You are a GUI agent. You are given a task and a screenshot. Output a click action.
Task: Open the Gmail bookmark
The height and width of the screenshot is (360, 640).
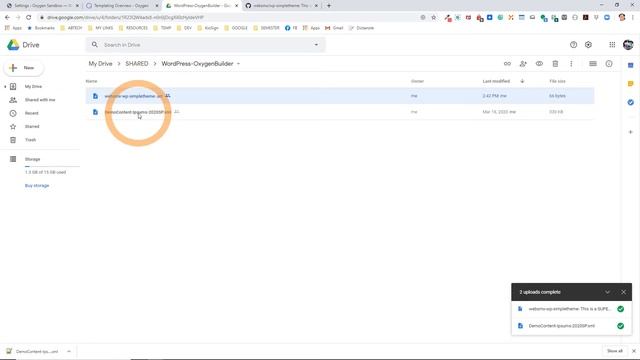click(334, 28)
